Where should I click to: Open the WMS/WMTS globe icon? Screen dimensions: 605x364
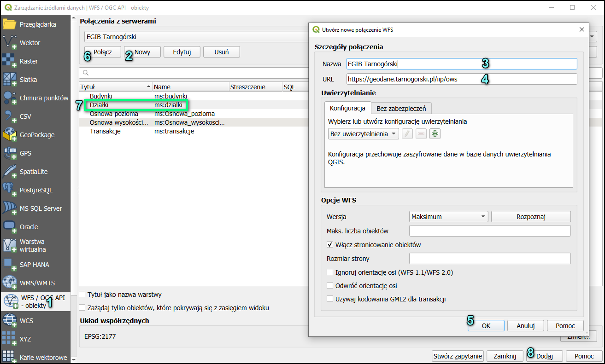pyautogui.click(x=10, y=283)
